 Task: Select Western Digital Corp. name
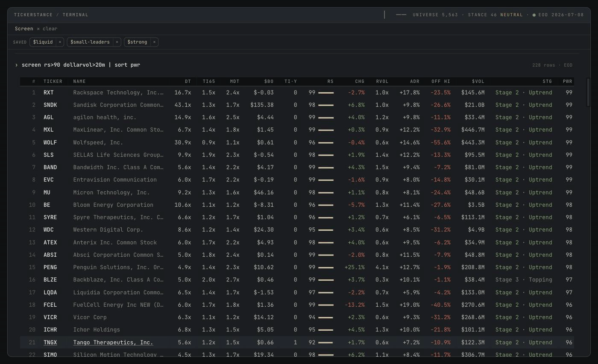click(108, 230)
